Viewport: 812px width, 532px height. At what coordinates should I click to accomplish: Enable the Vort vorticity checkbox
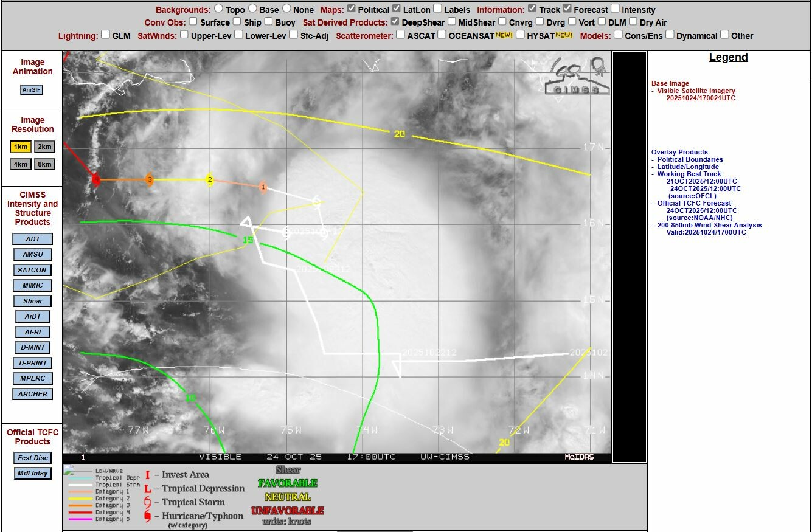tap(572, 22)
